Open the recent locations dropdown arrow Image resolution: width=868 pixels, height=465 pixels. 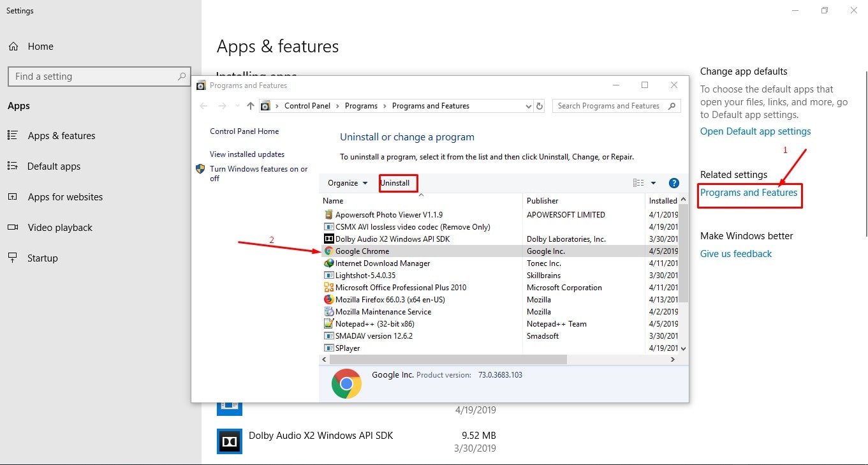point(237,106)
